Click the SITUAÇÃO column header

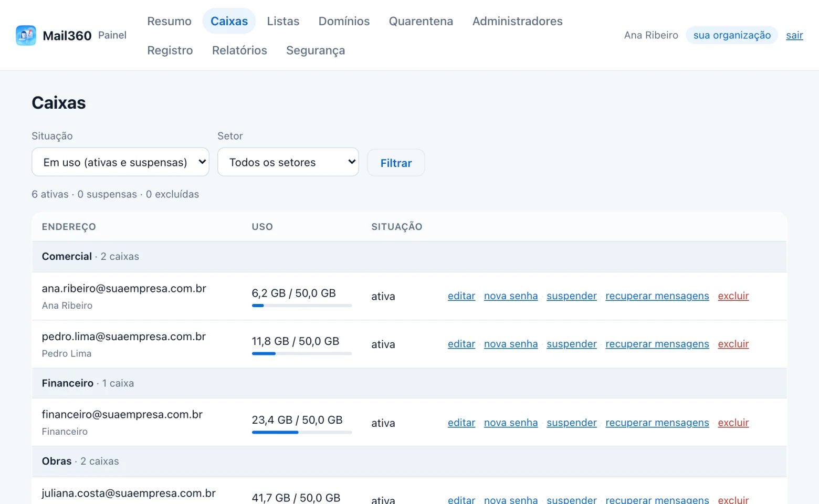pyautogui.click(x=397, y=227)
